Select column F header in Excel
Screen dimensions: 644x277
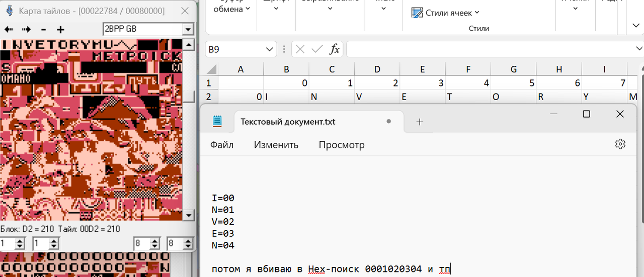468,70
